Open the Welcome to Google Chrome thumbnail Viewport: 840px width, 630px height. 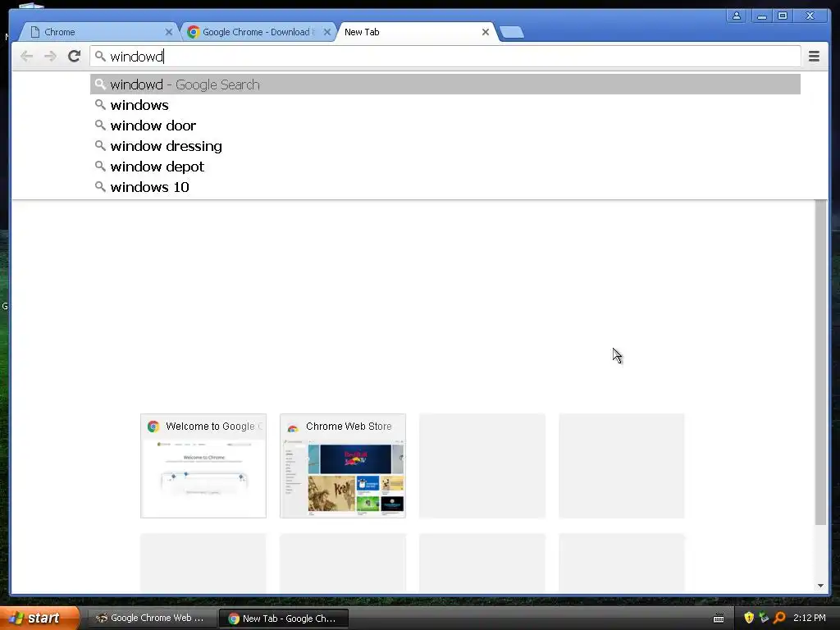click(203, 466)
